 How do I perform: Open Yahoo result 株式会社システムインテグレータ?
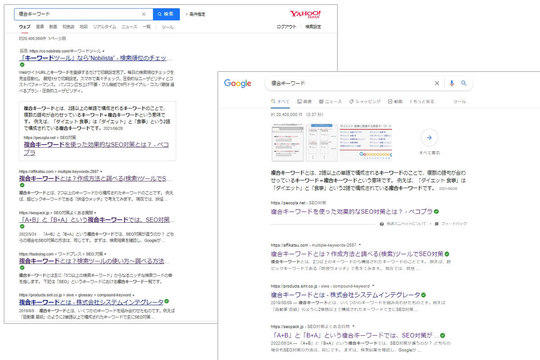point(91,302)
